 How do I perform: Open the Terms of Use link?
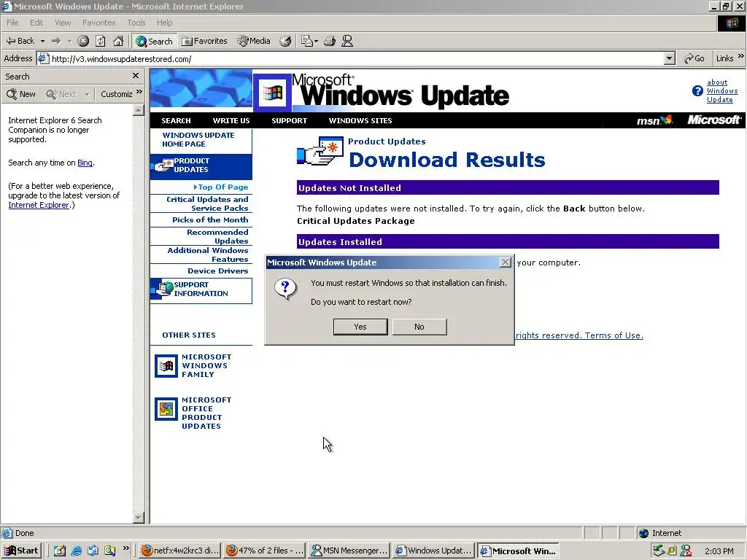(614, 335)
